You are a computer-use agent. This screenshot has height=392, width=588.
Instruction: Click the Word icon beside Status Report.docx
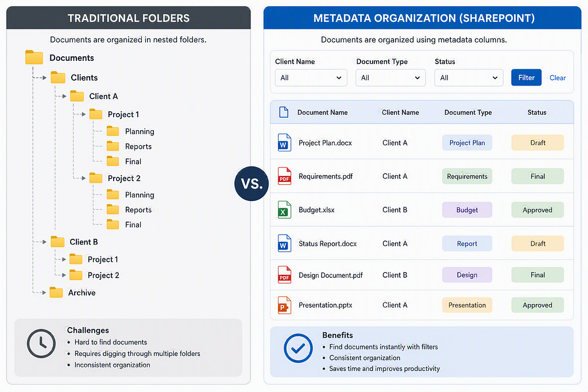tap(284, 243)
